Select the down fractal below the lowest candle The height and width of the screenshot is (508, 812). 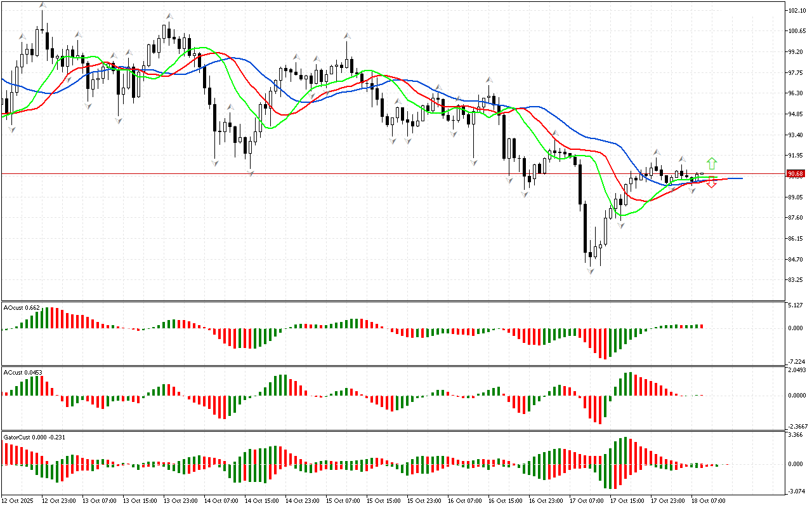tap(590, 271)
